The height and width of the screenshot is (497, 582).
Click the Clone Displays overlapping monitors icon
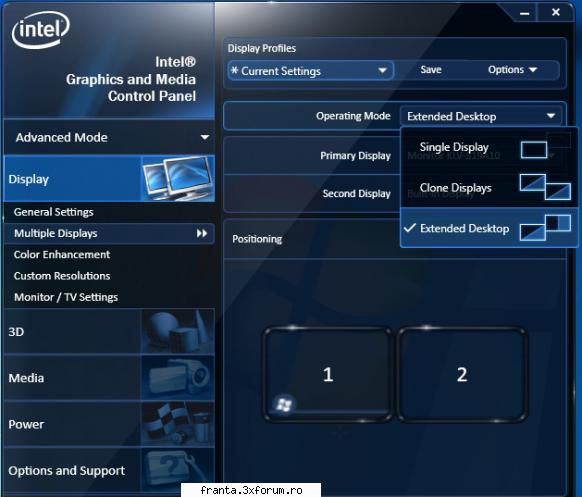[x=545, y=187]
